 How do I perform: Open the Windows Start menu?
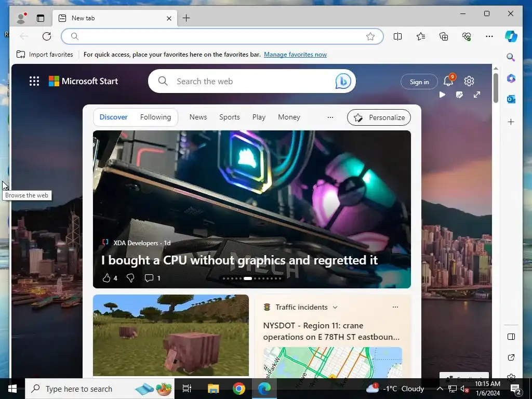click(x=12, y=389)
